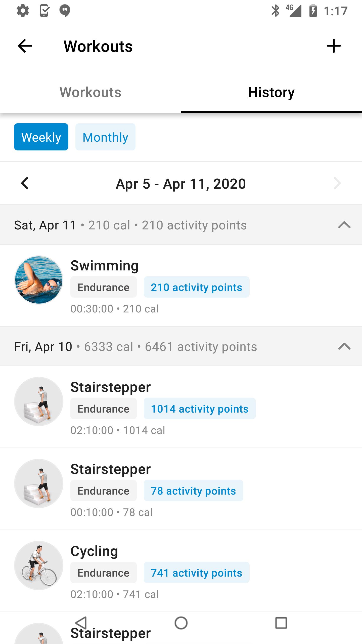This screenshot has width=362, height=644.
Task: Open the settings gear in status bar
Action: pyautogui.click(x=23, y=11)
